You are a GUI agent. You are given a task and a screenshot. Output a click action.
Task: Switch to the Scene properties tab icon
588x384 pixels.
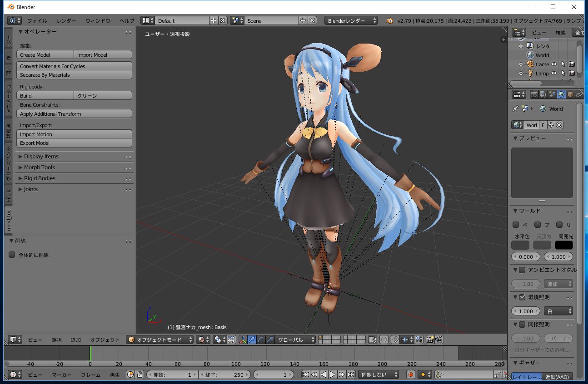(x=553, y=94)
